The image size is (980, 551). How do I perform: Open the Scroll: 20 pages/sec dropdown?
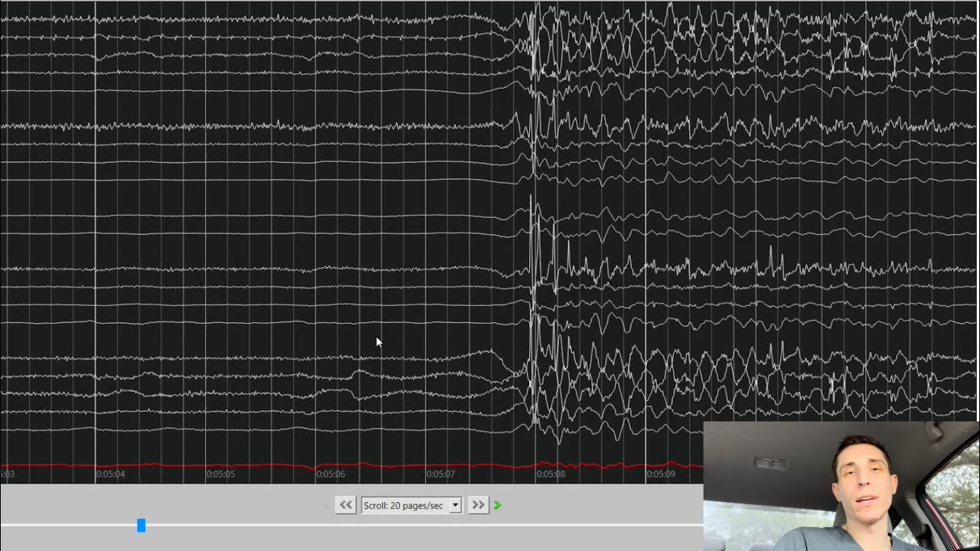pyautogui.click(x=411, y=505)
